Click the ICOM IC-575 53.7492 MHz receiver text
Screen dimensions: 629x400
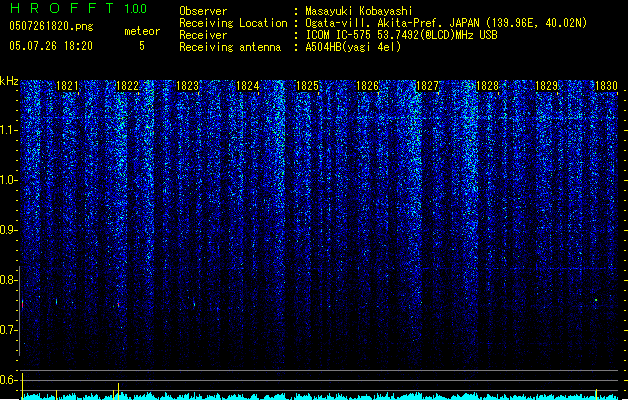[x=401, y=35]
